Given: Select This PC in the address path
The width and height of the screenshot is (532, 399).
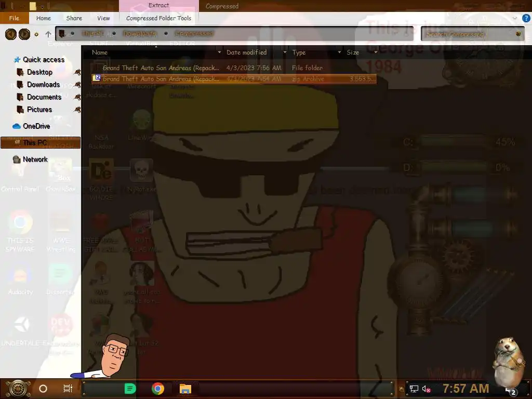Looking at the screenshot, I should pyautogui.click(x=93, y=34).
